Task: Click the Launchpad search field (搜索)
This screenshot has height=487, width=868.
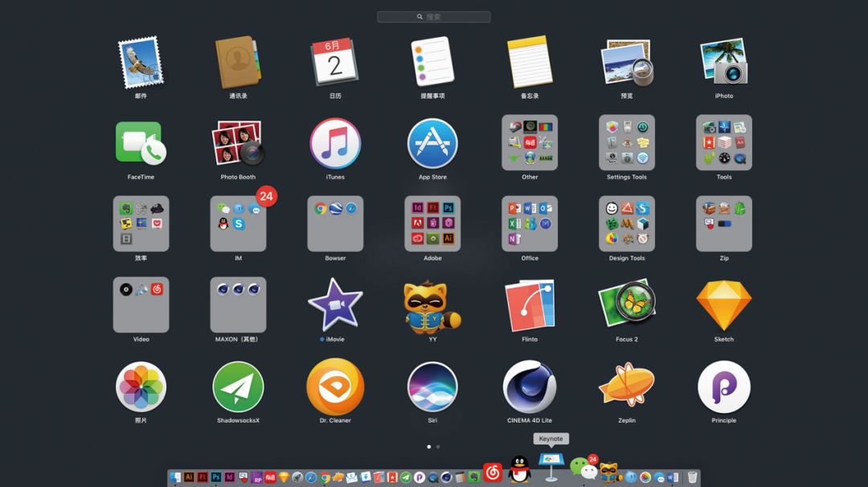Action: 433,17
